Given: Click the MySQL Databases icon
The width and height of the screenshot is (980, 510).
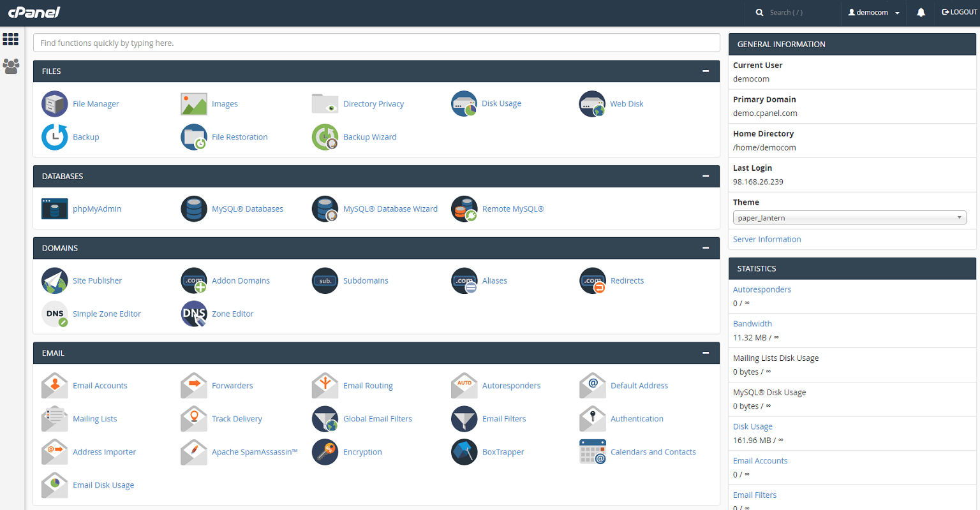Looking at the screenshot, I should click(194, 208).
